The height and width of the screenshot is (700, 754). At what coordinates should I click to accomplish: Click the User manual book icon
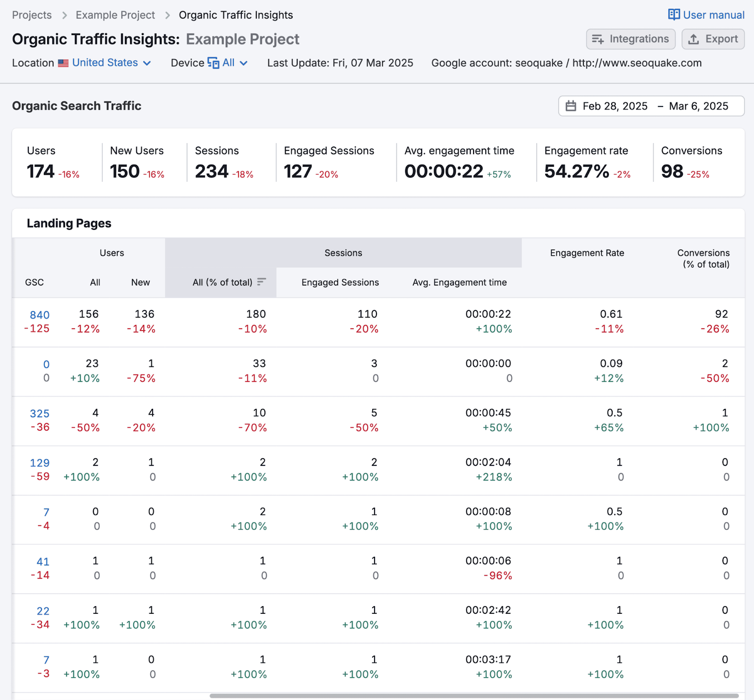click(x=674, y=15)
